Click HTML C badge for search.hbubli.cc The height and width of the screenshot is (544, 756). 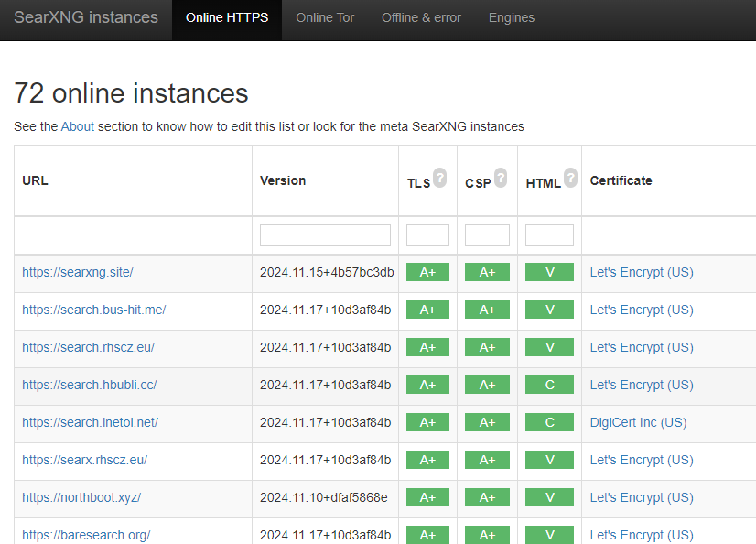[550, 385]
